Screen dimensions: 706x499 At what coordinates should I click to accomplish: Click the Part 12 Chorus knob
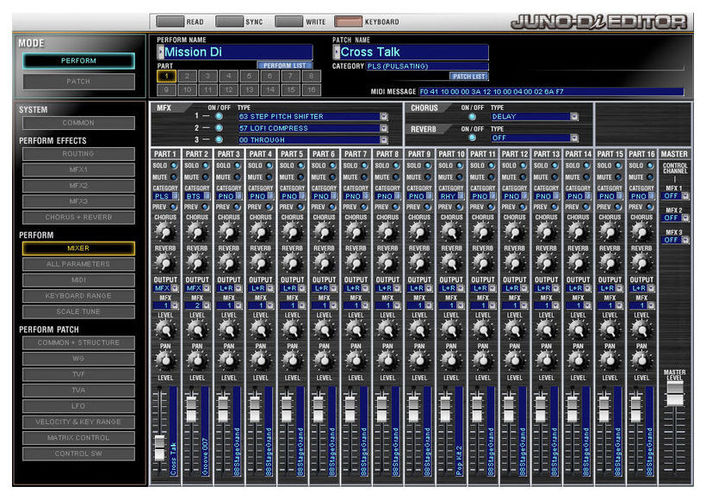point(514,232)
